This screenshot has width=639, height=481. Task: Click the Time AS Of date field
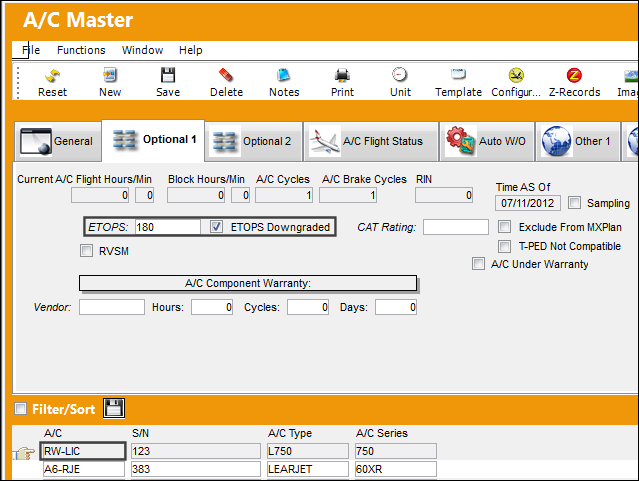[528, 203]
